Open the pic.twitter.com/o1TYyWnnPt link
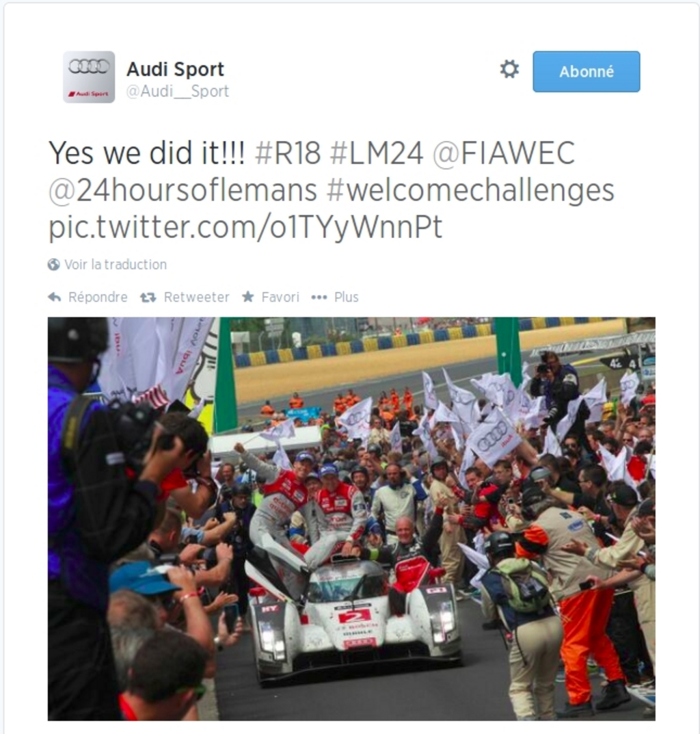 coord(245,228)
